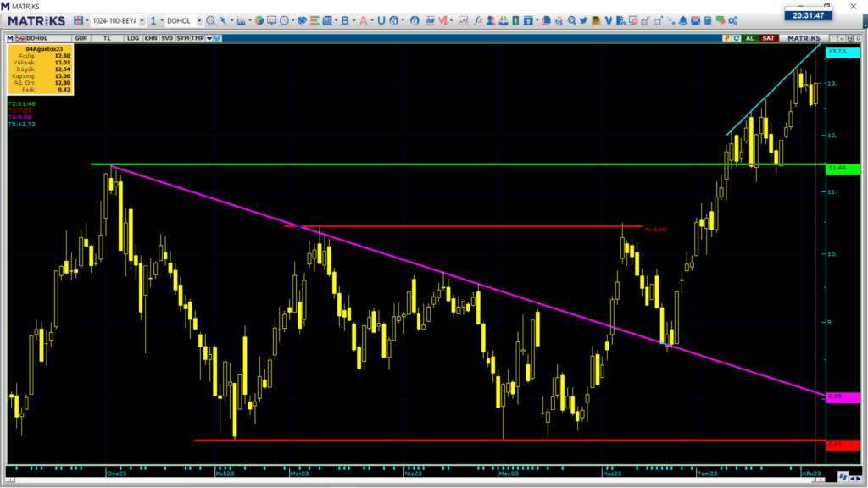
Task: Click the Twitter bird toolbar icon
Action: coord(583,20)
